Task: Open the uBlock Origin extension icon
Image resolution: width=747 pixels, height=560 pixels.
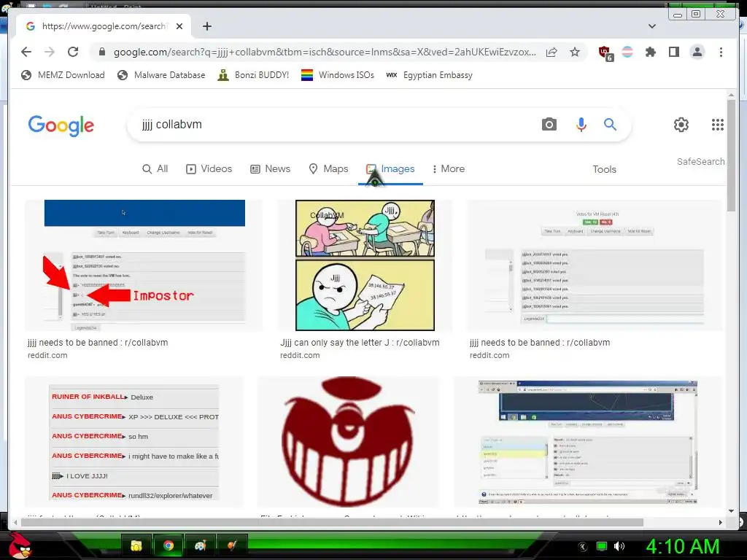Action: (x=605, y=52)
